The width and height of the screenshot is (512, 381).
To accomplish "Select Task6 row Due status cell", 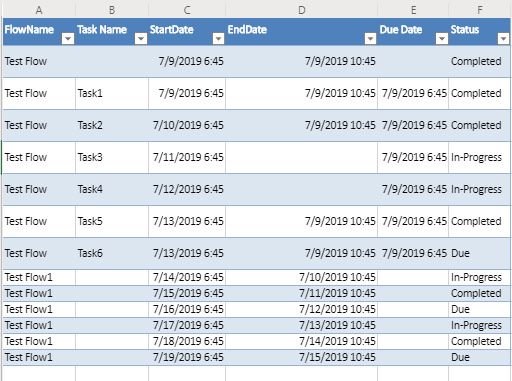I will [x=479, y=253].
